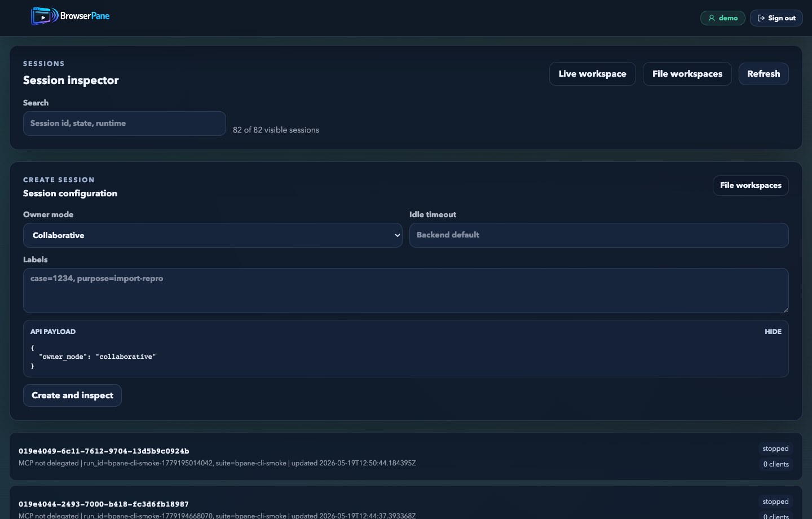Click the Idle timeout input field
Viewport: 812px width, 519px height.
(599, 235)
